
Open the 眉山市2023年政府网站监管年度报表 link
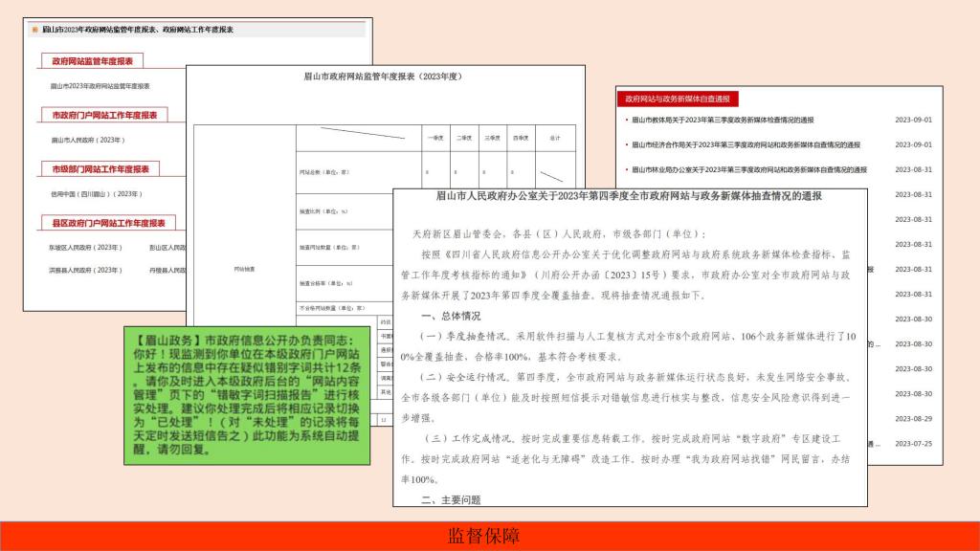pyautogui.click(x=100, y=86)
